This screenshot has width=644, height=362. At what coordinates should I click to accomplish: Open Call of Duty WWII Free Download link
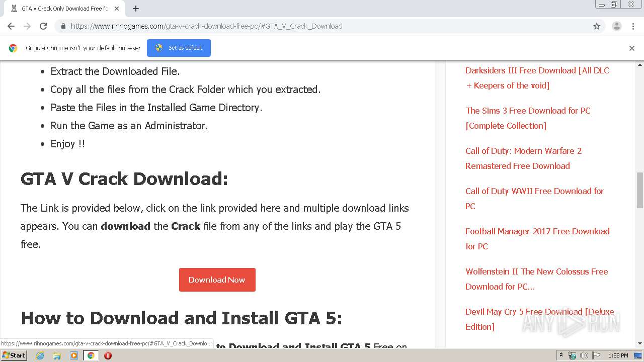[x=534, y=199]
